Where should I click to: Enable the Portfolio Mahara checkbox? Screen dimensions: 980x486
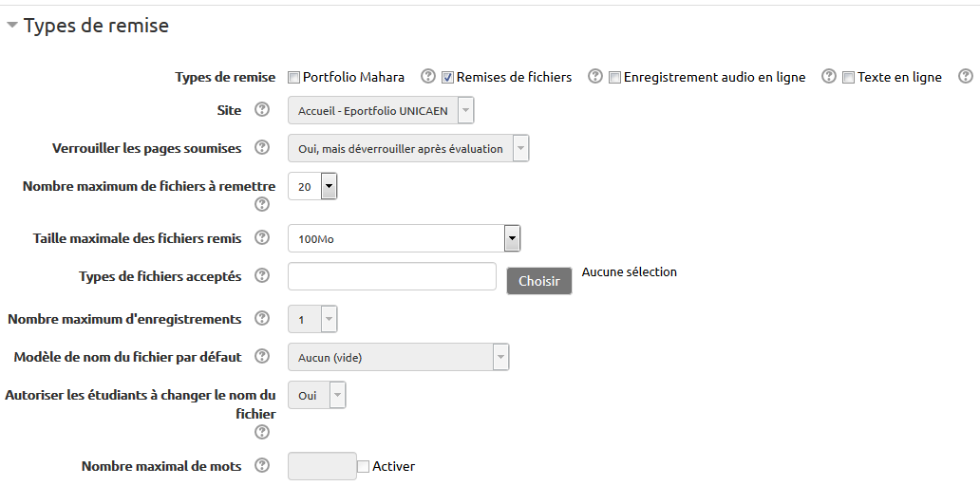(294, 77)
